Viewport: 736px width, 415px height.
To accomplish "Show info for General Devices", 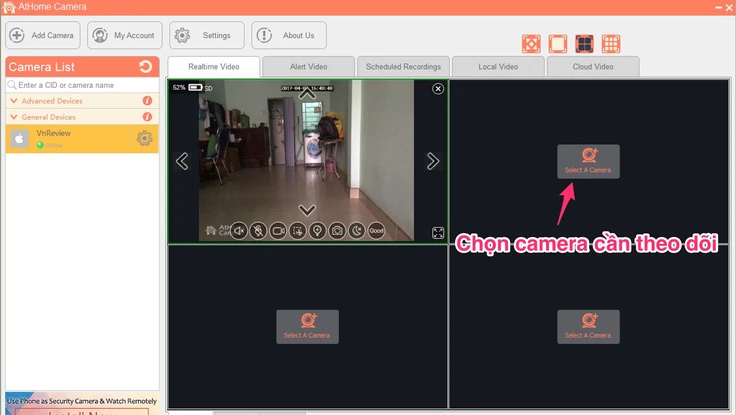I will (147, 116).
